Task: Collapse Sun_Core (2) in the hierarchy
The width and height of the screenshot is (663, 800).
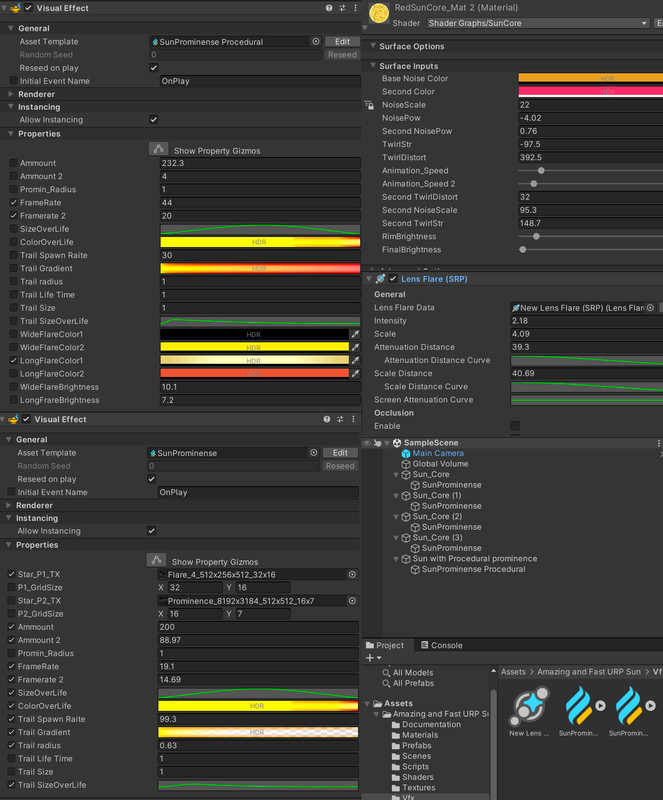Action: pos(396,517)
